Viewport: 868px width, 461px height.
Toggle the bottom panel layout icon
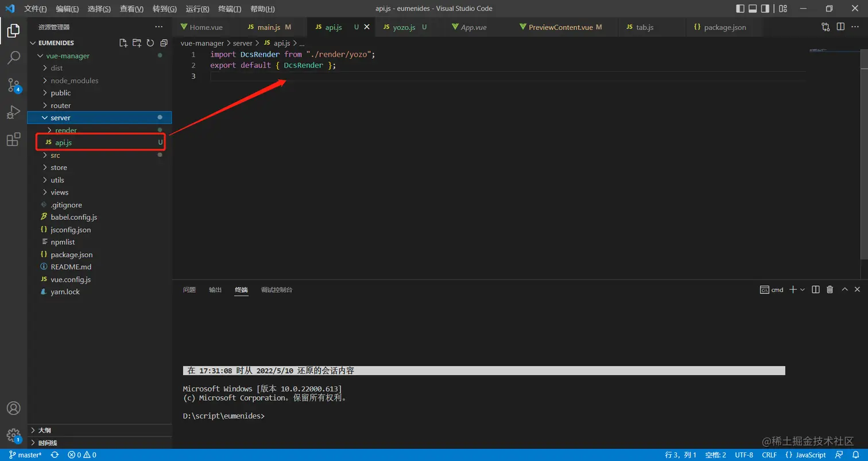[x=753, y=9]
